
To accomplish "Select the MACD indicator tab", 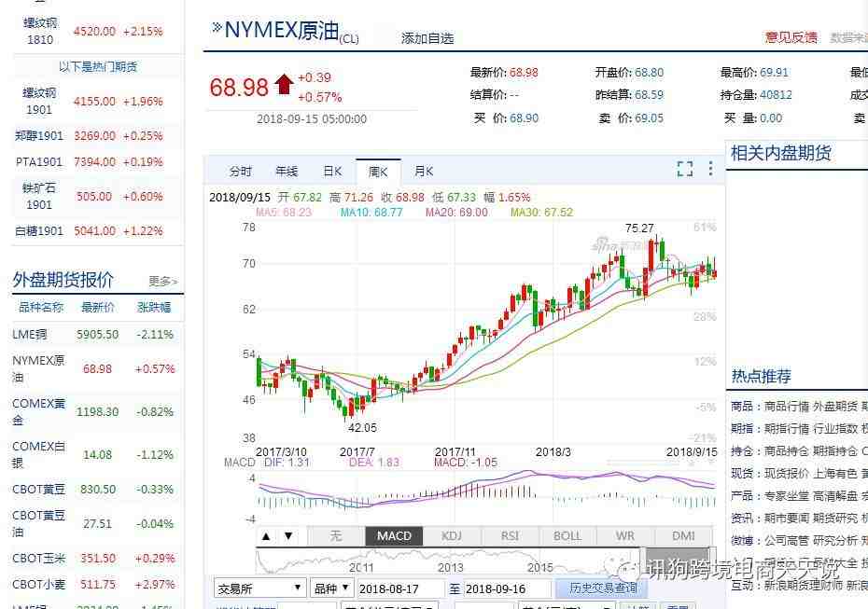I will pyautogui.click(x=394, y=536).
